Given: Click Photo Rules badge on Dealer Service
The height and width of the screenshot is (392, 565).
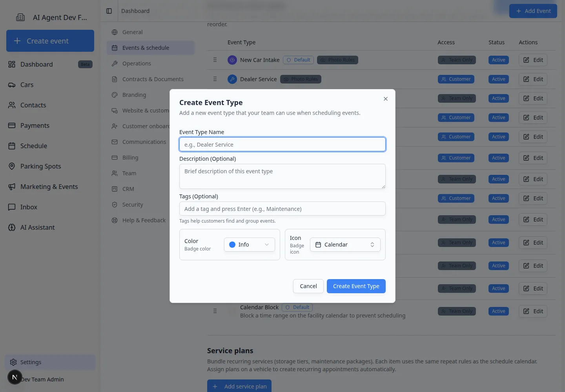Looking at the screenshot, I should tap(301, 79).
